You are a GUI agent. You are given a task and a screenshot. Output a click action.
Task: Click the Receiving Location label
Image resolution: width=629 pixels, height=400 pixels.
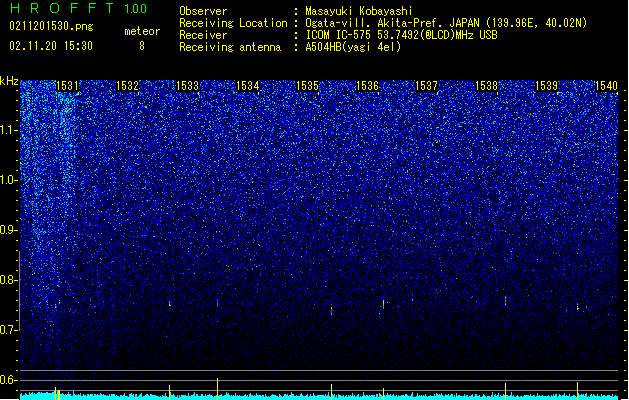coord(233,23)
